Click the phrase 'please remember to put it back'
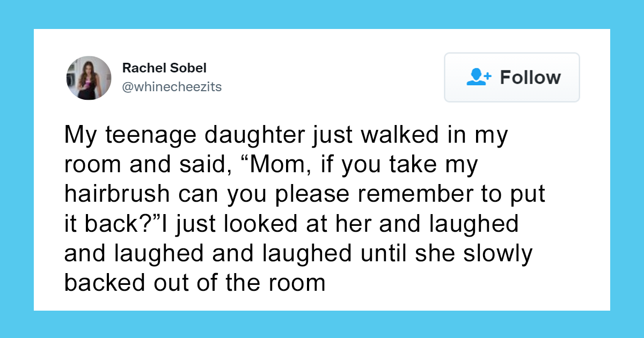644x338 pixels. 408,194
